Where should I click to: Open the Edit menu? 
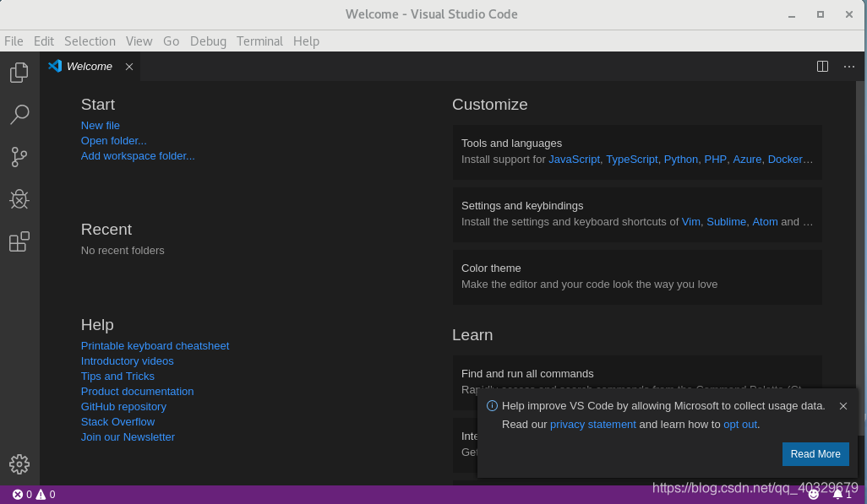click(x=44, y=41)
